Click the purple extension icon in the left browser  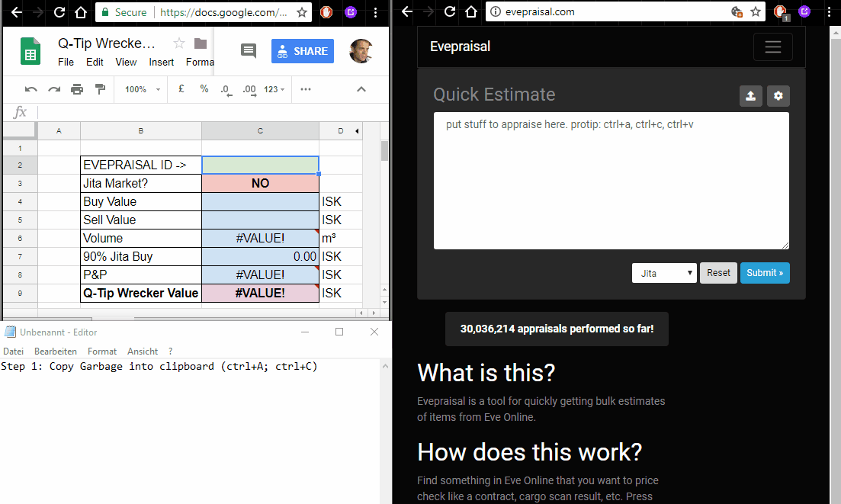[351, 11]
